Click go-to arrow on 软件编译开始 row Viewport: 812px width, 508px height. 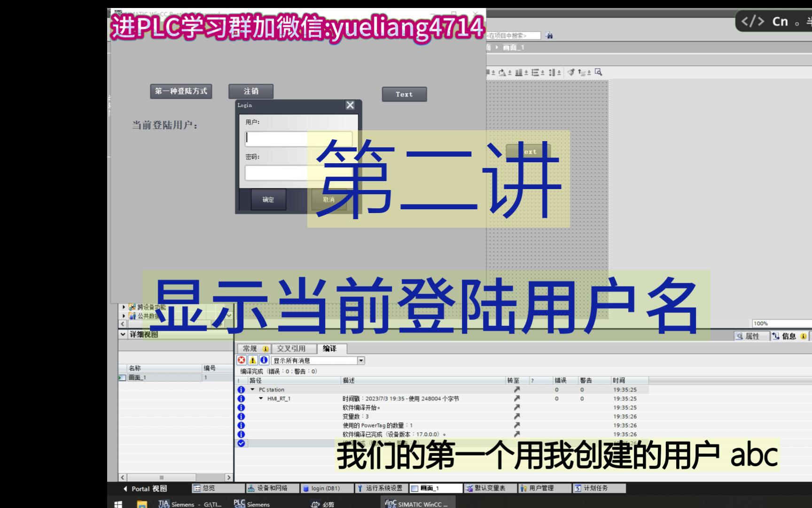click(517, 407)
